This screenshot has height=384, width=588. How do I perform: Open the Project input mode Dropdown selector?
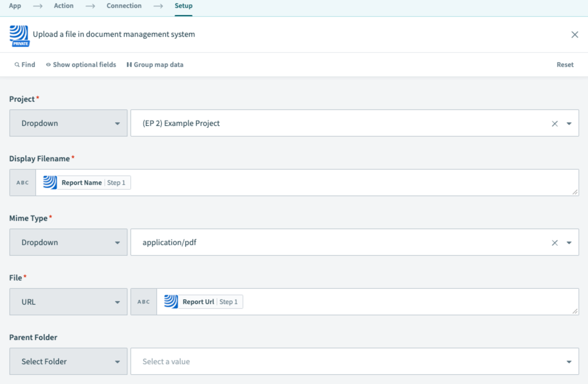coord(68,123)
